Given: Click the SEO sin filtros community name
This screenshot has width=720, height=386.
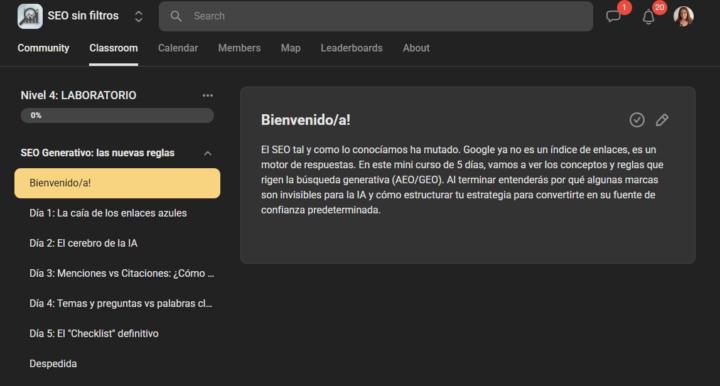Looking at the screenshot, I should point(83,16).
